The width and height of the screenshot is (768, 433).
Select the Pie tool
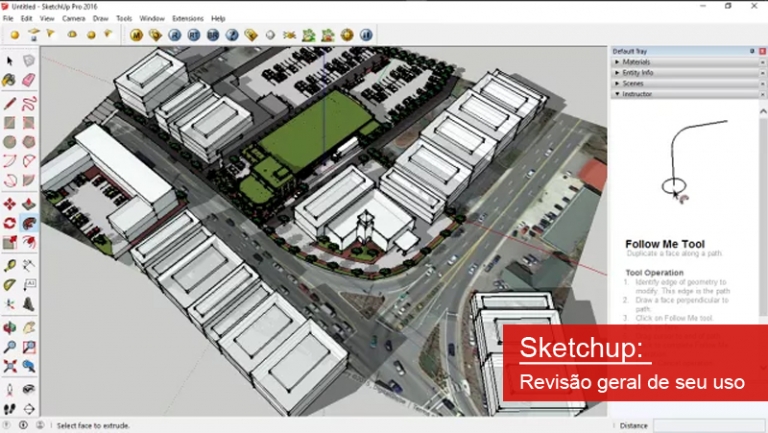tap(29, 180)
